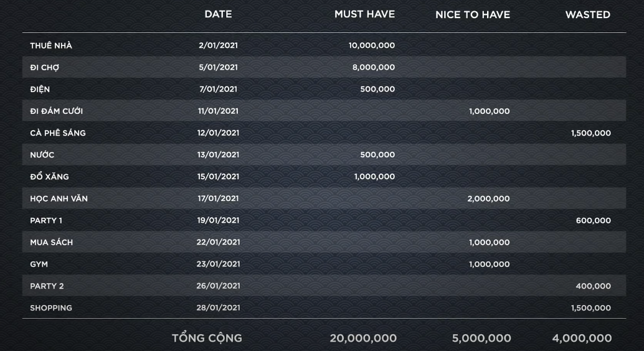Select the PARTY 2 amount 400,000
Image resolution: width=644 pixels, height=351 pixels.
coord(593,286)
